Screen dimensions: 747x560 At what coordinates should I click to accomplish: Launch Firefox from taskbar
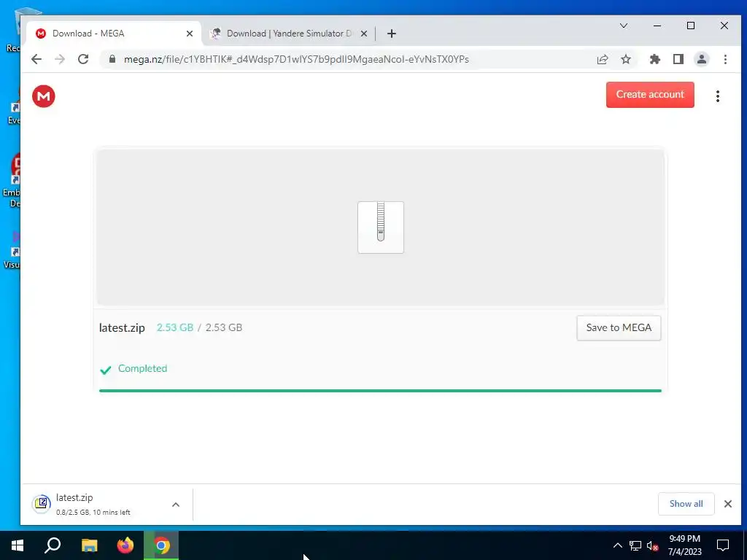(125, 545)
